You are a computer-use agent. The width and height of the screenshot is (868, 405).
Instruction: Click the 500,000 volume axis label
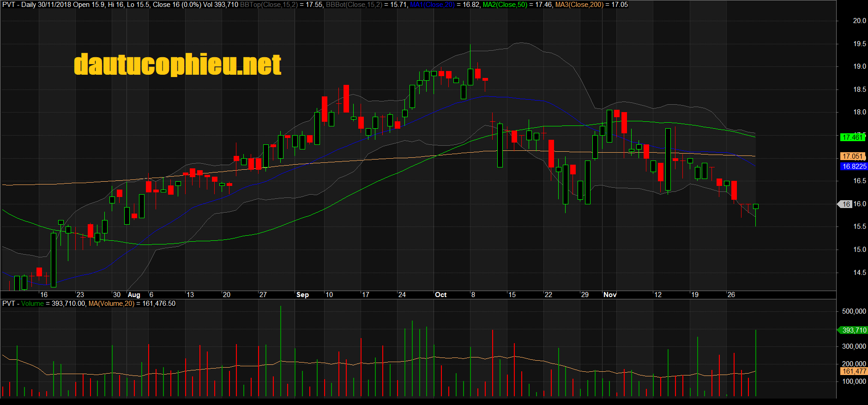click(x=854, y=311)
